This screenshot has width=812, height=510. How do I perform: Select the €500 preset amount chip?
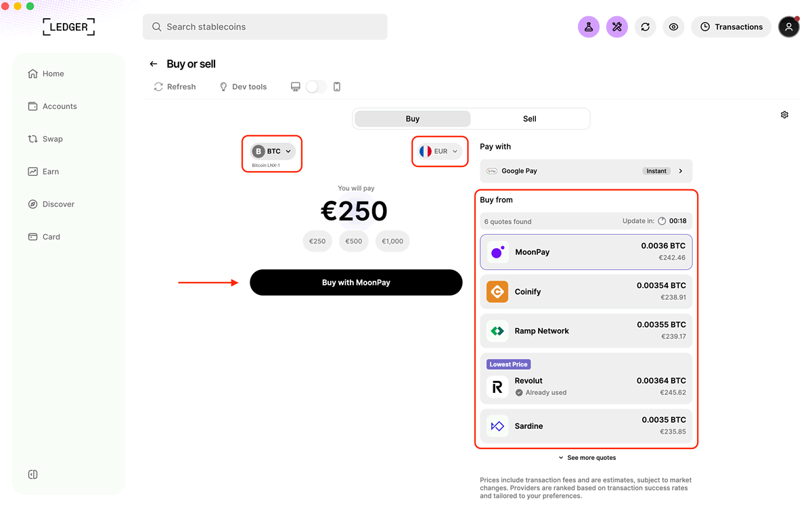click(x=354, y=241)
